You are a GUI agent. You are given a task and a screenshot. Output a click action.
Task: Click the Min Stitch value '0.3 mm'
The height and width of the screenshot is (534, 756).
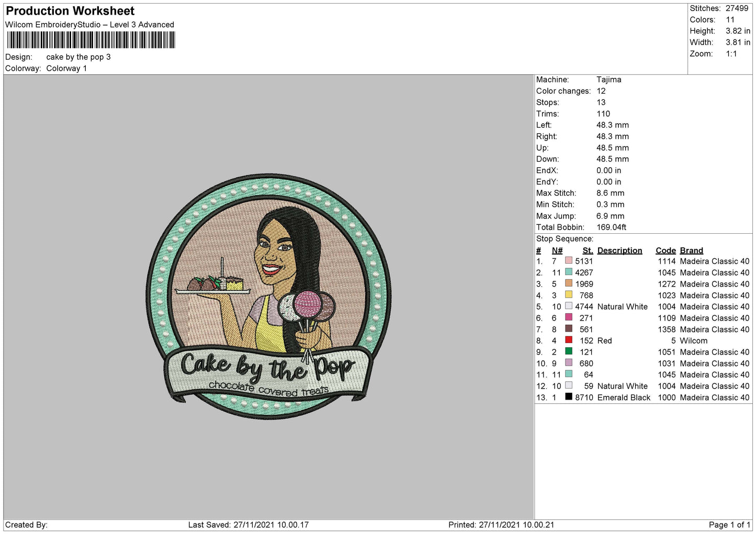pos(610,204)
